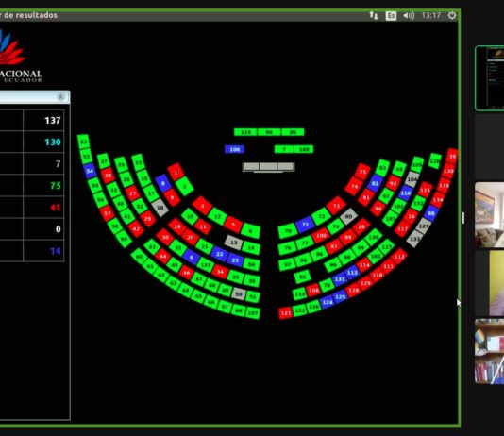Viewport: 504px width, 436px height.
Task: Select the red seat number 100
Action: pyautogui.click(x=321, y=236)
